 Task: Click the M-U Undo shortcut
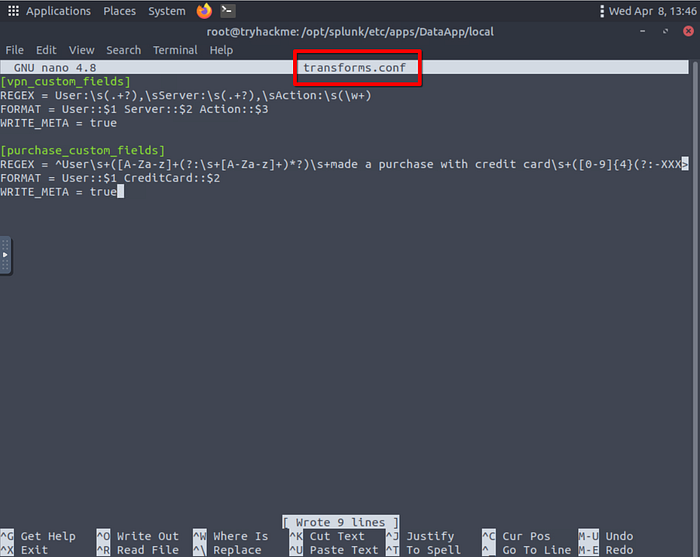pyautogui.click(x=606, y=536)
